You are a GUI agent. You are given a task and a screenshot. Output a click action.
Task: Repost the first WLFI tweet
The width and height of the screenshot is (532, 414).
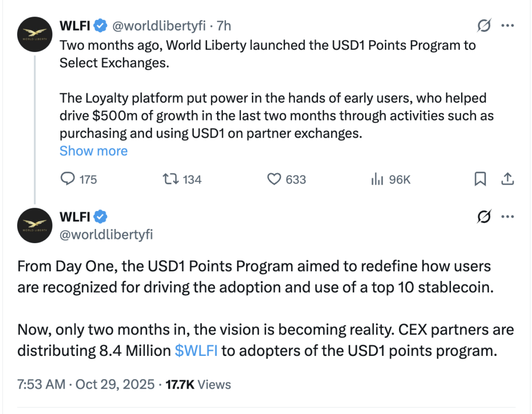click(169, 179)
